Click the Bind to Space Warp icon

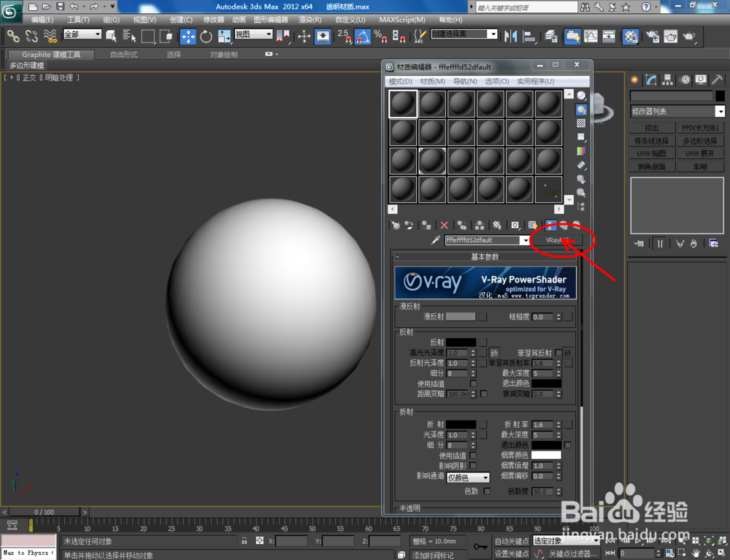[x=50, y=36]
